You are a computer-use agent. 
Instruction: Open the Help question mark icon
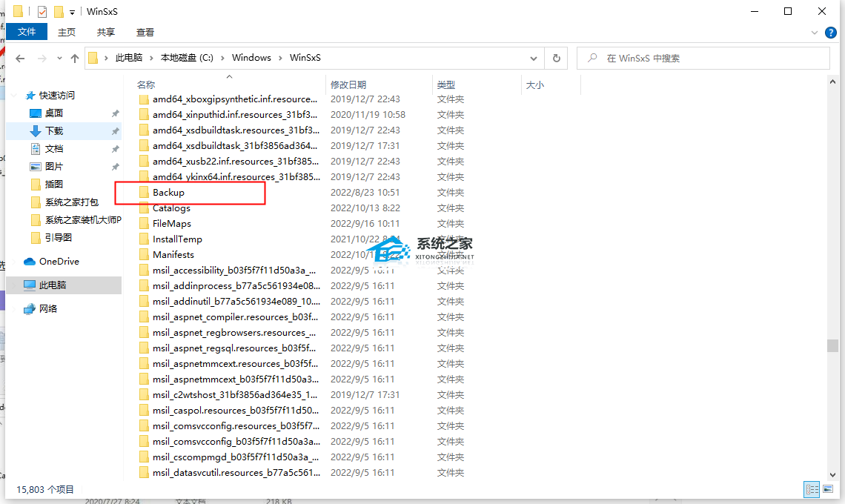(x=831, y=33)
